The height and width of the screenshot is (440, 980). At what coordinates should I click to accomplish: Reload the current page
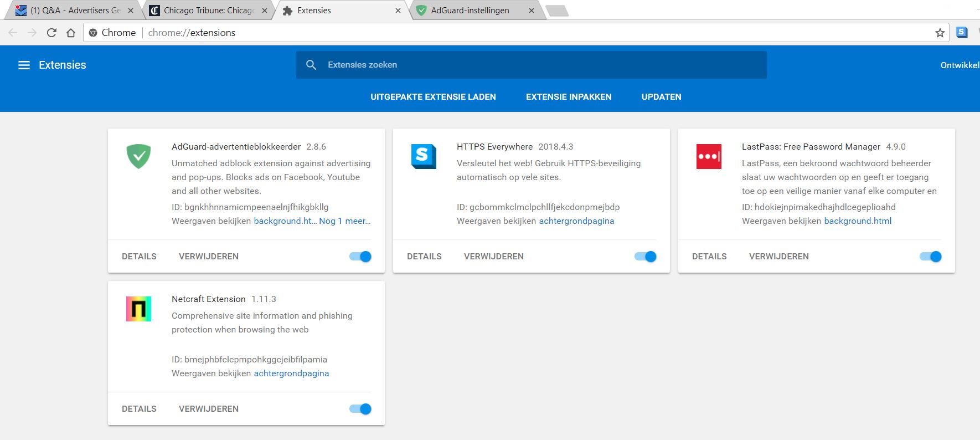pyautogui.click(x=51, y=33)
